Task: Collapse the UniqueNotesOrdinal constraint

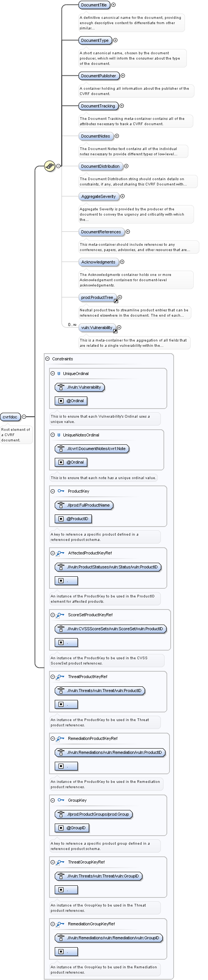Action: click(x=52, y=435)
